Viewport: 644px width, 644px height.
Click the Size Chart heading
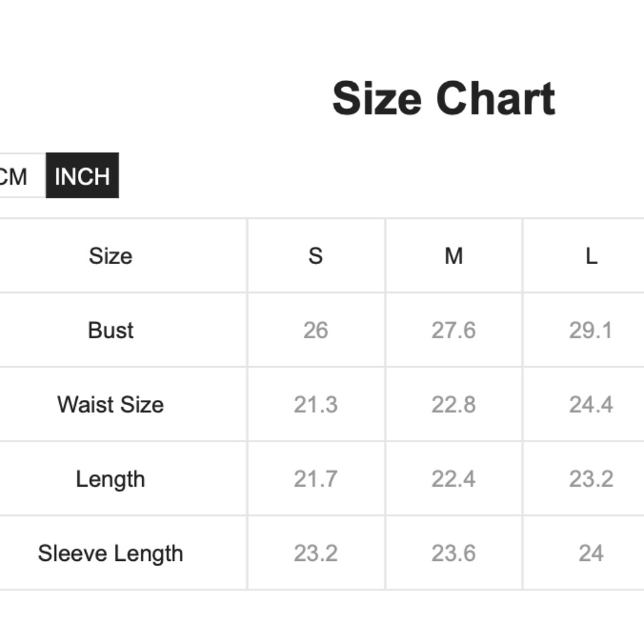(443, 99)
